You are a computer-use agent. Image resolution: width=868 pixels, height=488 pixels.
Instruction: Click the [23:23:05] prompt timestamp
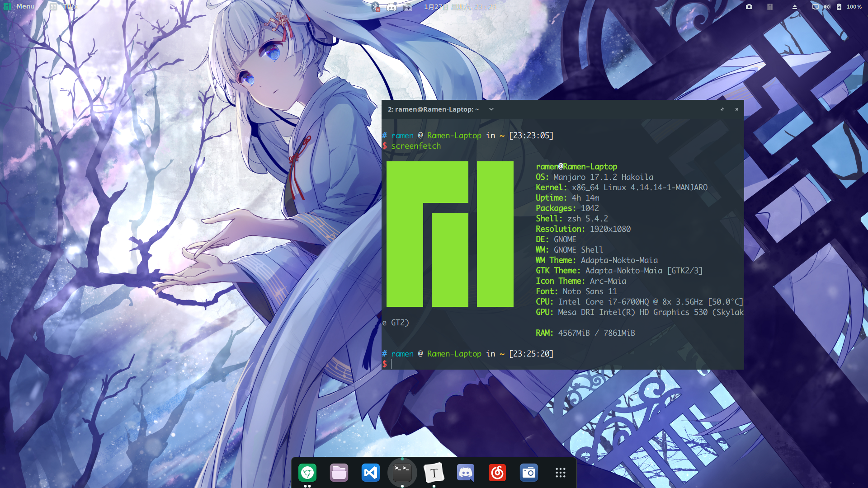tap(531, 136)
